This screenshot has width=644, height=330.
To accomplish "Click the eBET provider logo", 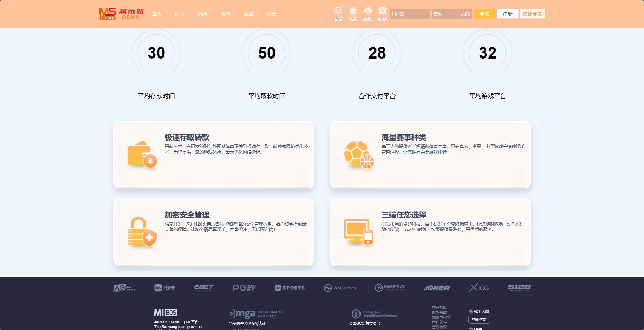I will point(204,288).
